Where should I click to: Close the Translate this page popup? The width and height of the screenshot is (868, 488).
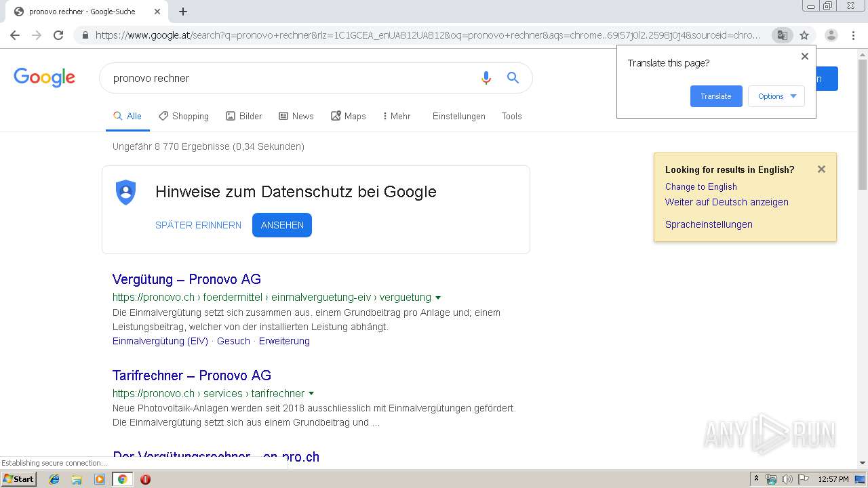point(805,56)
